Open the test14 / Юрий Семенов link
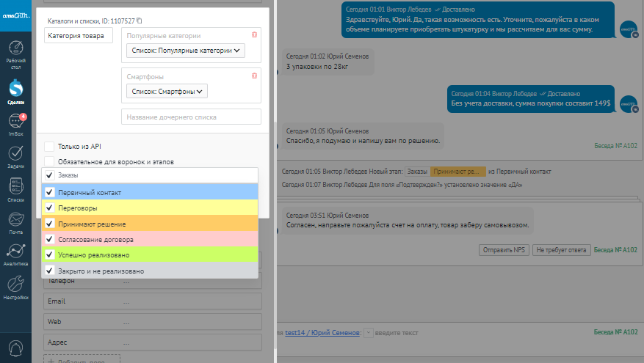Image resolution: width=644 pixels, height=363 pixels. click(322, 333)
